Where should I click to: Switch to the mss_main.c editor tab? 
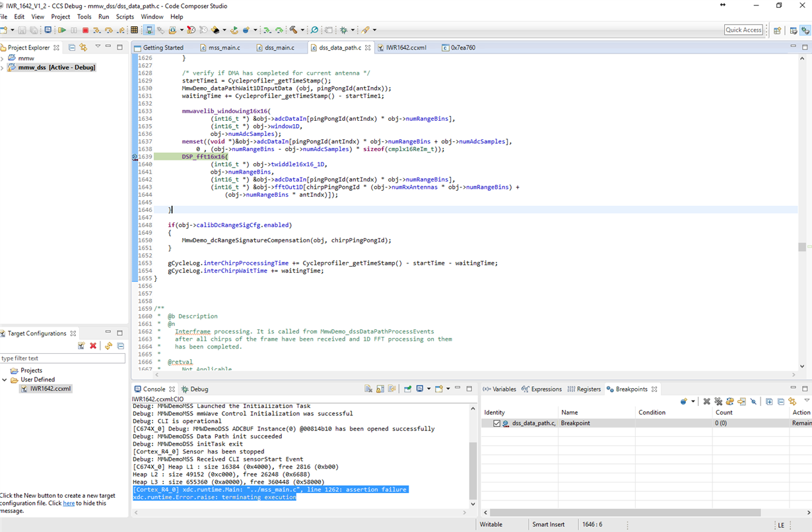pyautogui.click(x=224, y=48)
